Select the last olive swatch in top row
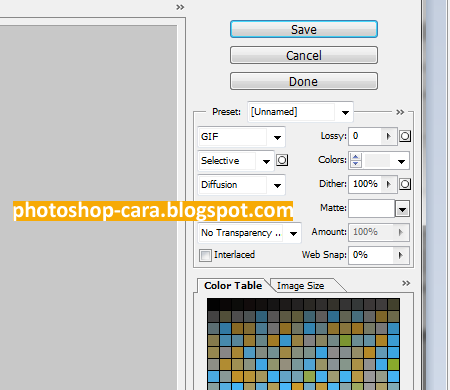Image resolution: width=450 pixels, height=390 pixels. click(x=394, y=304)
